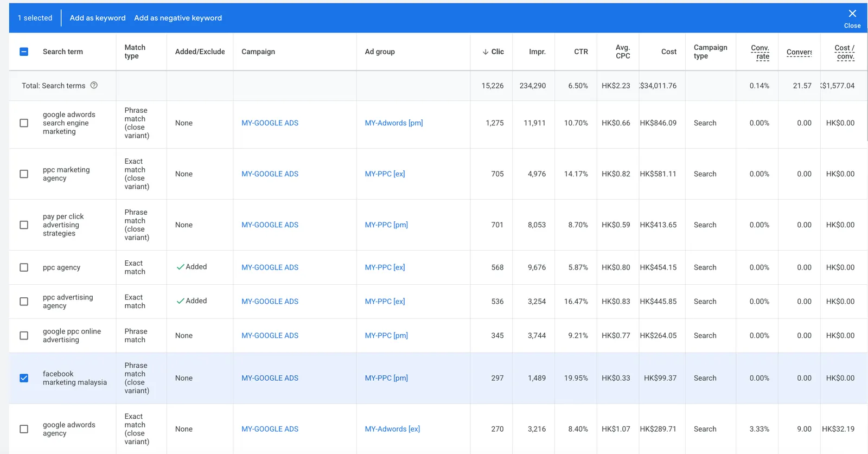Click the help icon beside Total: Search terms
This screenshot has width=868, height=454.
[x=94, y=85]
